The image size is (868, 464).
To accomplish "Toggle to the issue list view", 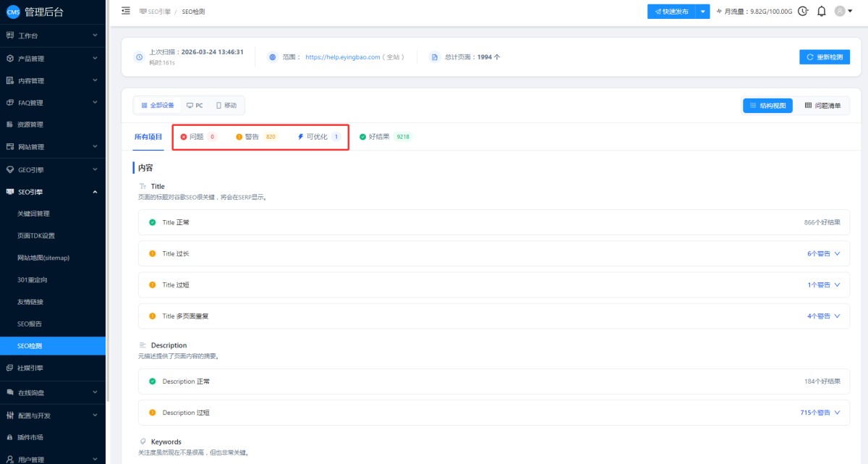I will click(822, 106).
